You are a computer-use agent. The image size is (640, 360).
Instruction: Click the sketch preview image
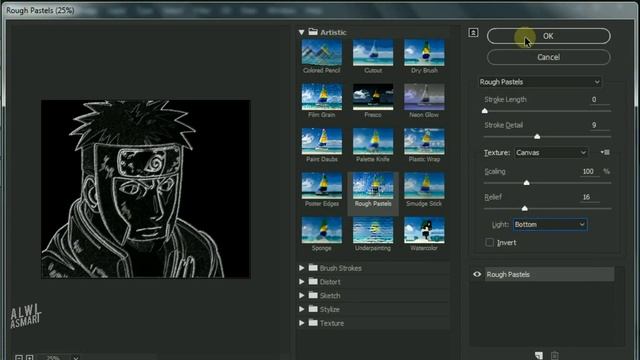146,189
